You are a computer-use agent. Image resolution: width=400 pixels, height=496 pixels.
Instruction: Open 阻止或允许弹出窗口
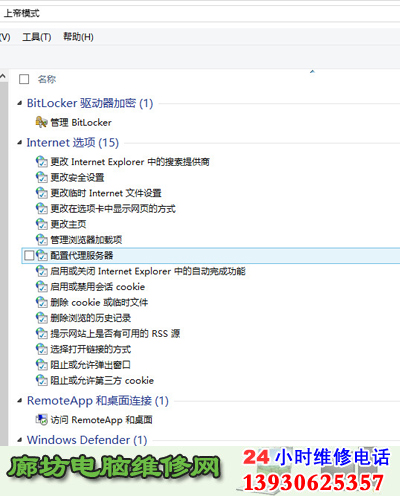pos(90,365)
